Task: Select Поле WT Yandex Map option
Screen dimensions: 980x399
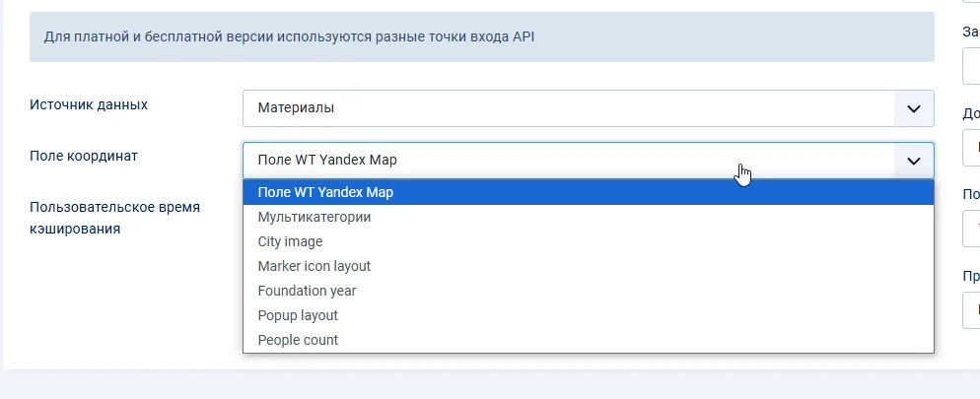Action: pos(589,192)
